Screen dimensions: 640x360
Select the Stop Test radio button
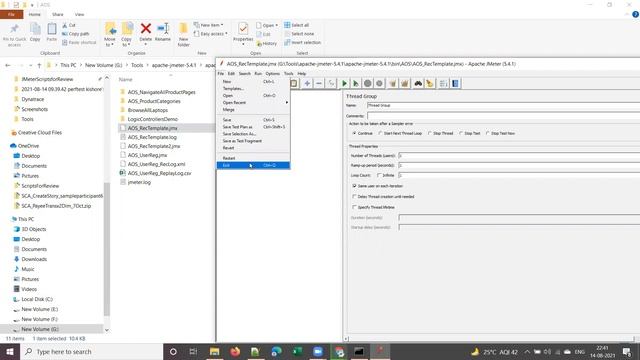pos(461,133)
